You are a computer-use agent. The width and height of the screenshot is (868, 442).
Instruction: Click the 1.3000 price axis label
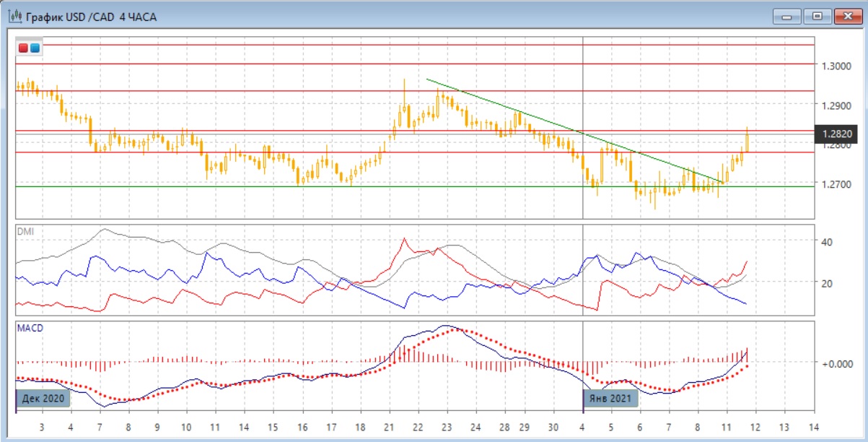(x=838, y=66)
